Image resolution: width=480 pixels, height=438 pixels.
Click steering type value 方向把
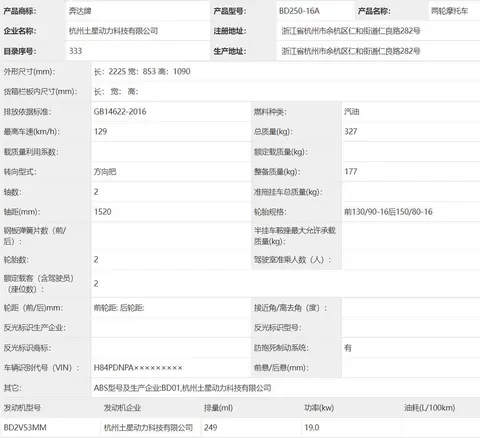[x=105, y=172]
